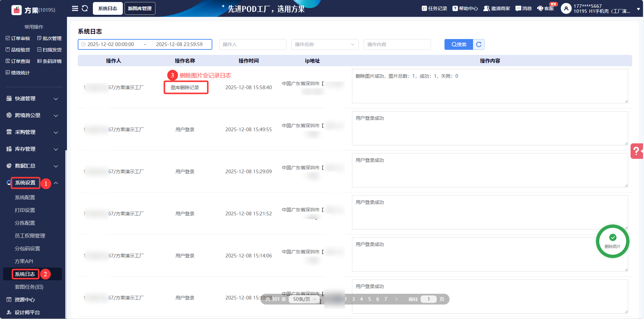Click the date range start field
This screenshot has height=319, width=644.
(x=111, y=44)
